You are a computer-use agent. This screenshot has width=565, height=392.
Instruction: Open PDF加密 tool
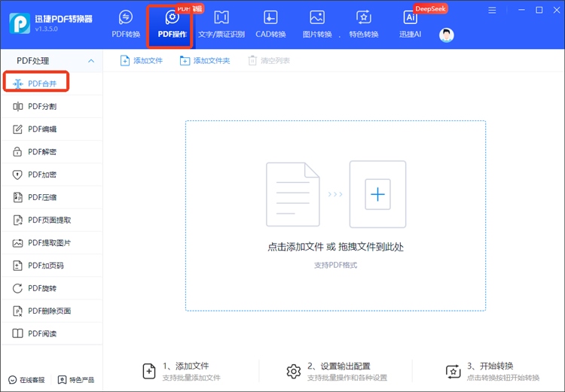[51, 175]
